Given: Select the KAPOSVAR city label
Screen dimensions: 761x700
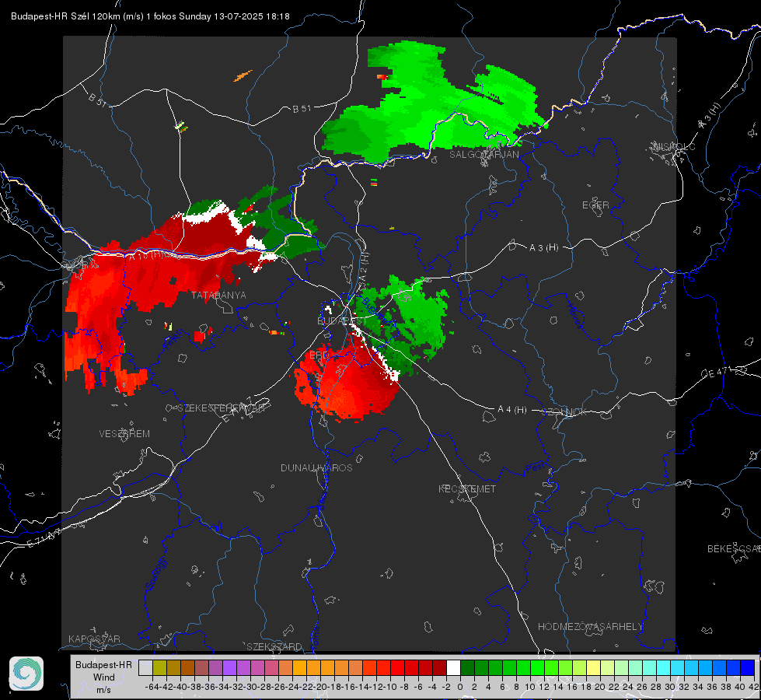Looking at the screenshot, I should coord(94,639).
